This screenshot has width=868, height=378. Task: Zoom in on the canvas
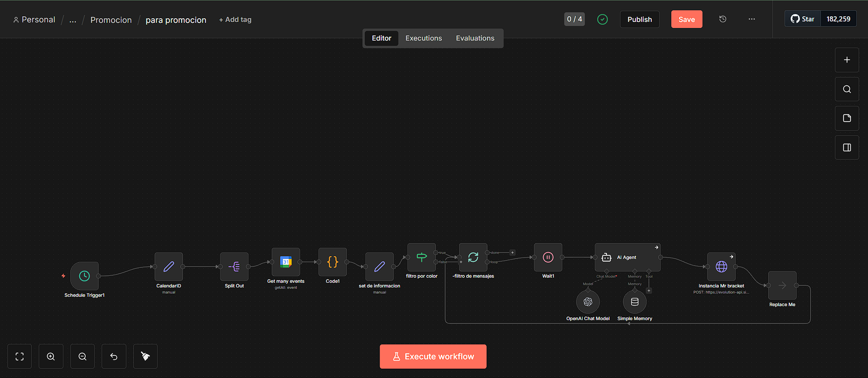click(51, 357)
